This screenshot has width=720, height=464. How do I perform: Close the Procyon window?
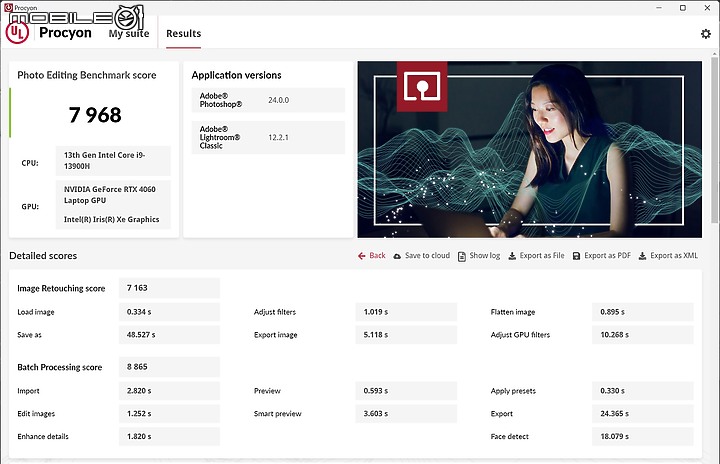tap(707, 8)
